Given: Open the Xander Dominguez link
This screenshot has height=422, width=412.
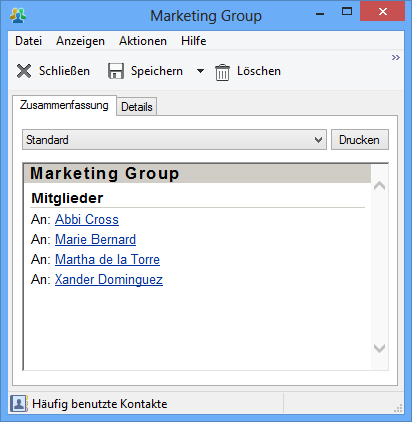Looking at the screenshot, I should (x=109, y=279).
